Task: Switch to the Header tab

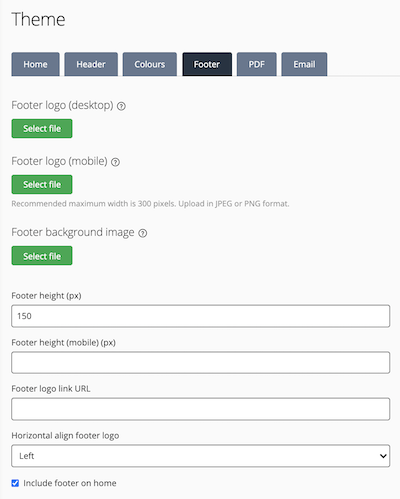Action: click(91, 64)
